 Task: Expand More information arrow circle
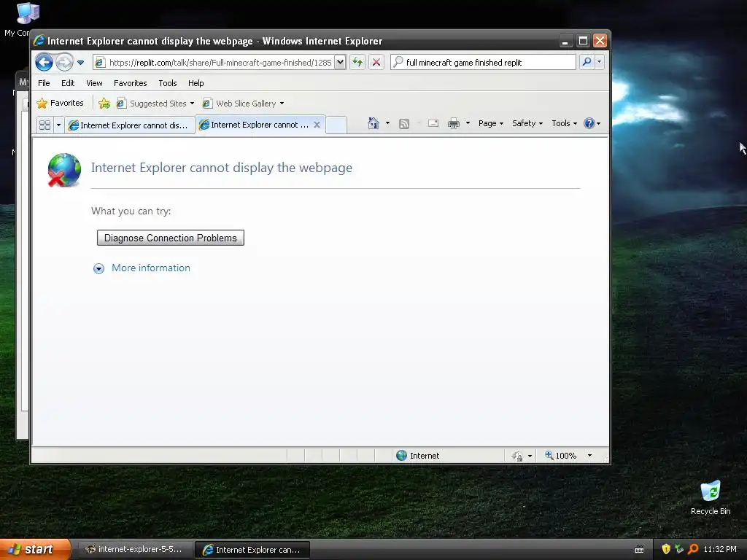coord(98,268)
